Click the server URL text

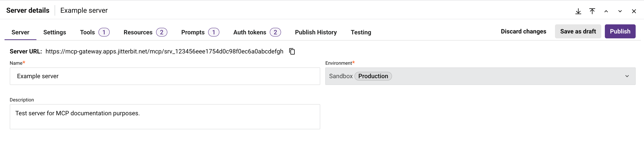[164, 51]
